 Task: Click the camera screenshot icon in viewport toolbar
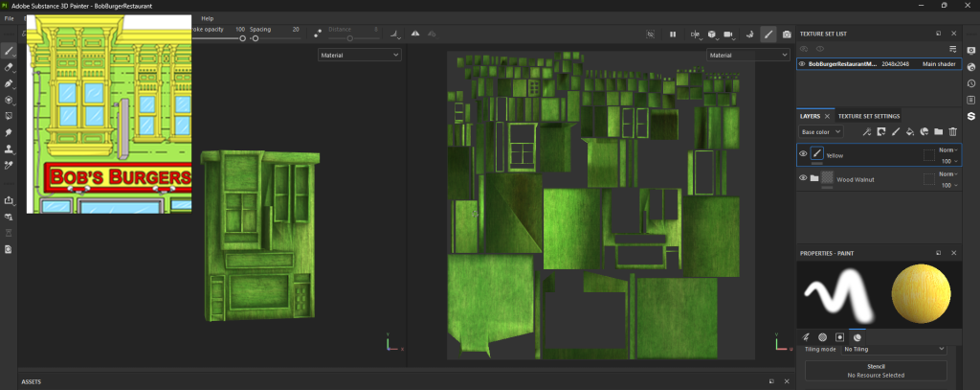coord(787,34)
